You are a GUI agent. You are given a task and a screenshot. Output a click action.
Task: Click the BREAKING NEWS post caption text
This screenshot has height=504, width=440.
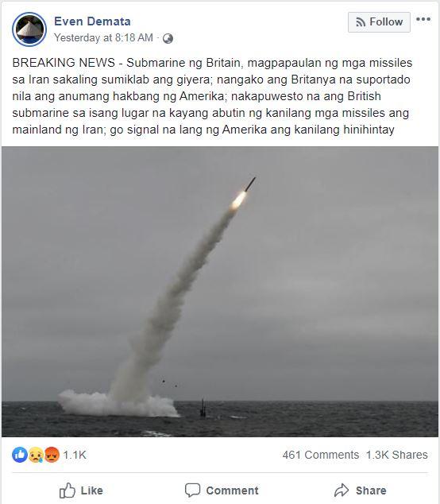212,96
